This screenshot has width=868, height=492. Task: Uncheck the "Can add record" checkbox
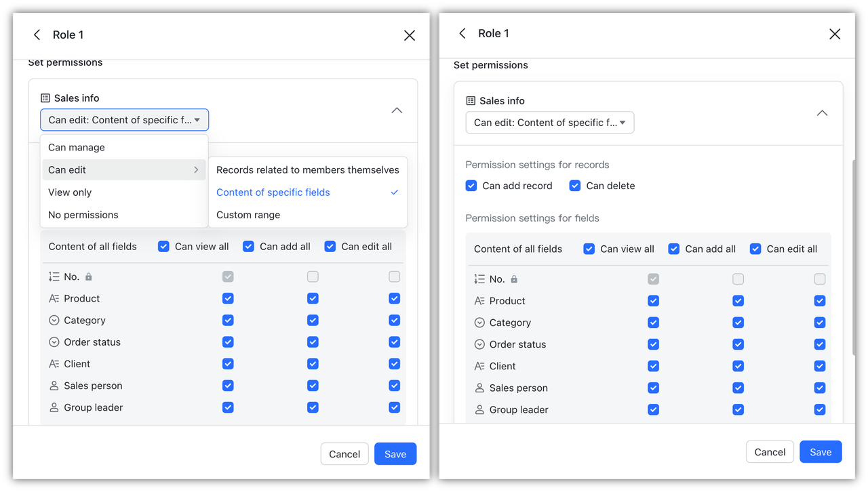471,186
